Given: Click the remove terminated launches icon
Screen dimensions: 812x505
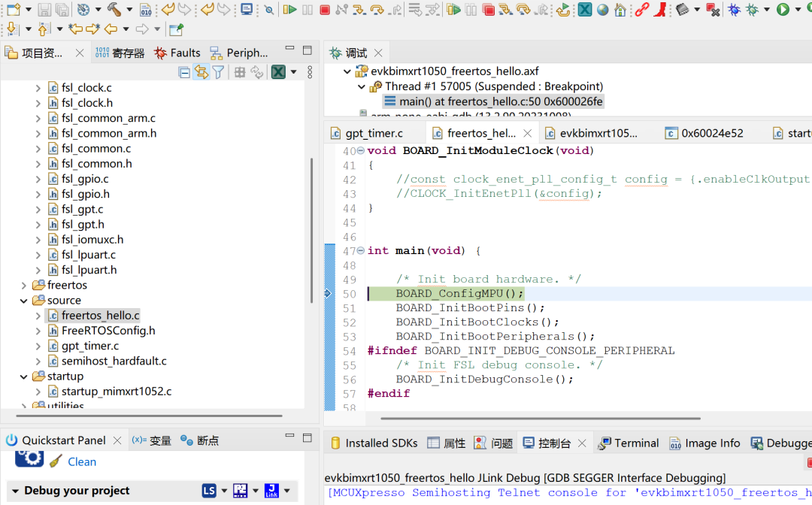Looking at the screenshot, I should click(714, 9).
